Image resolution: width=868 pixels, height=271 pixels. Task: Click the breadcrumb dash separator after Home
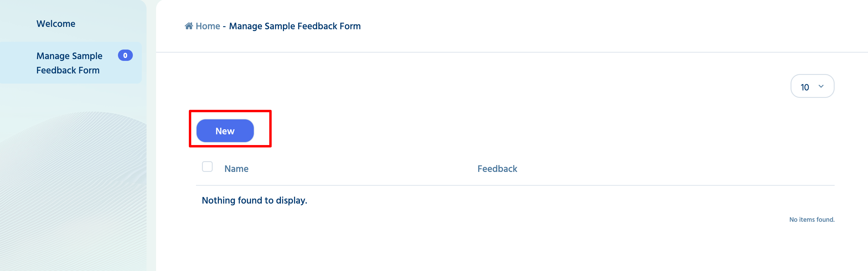(224, 26)
